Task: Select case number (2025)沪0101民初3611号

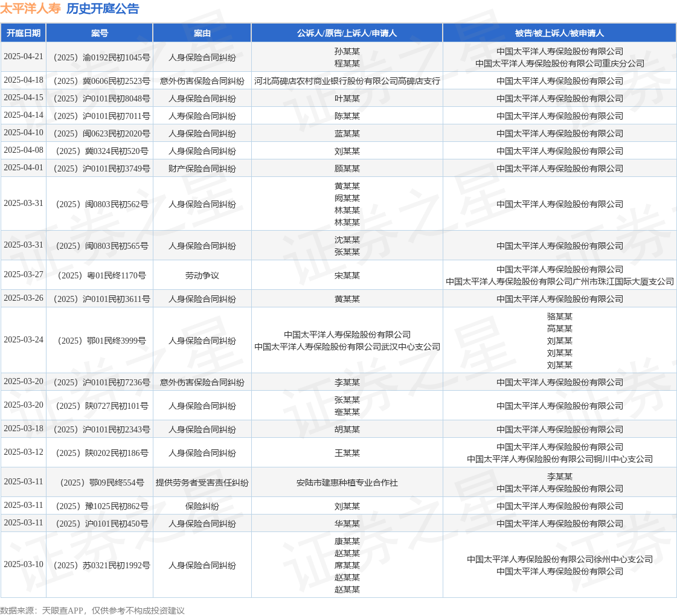Action: click(101, 299)
